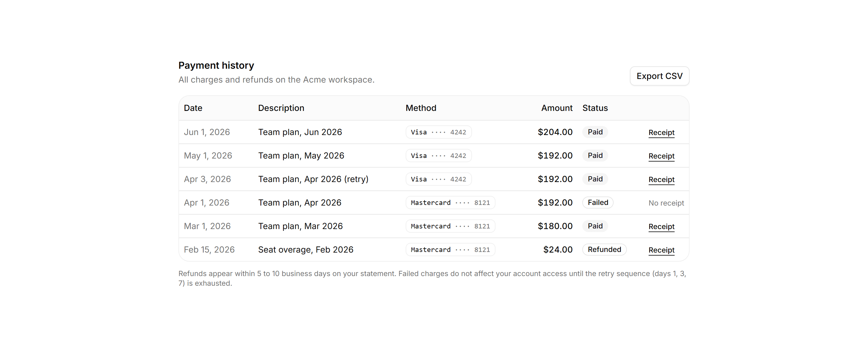Click Mastercard 8121 badge in Feb 15 row
The width and height of the screenshot is (868, 346).
[x=450, y=250]
